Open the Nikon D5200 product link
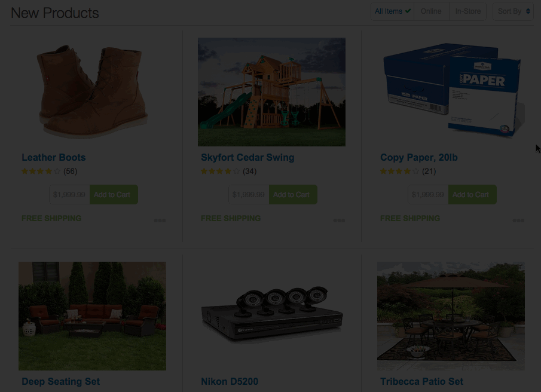541x392 pixels. pyautogui.click(x=230, y=381)
